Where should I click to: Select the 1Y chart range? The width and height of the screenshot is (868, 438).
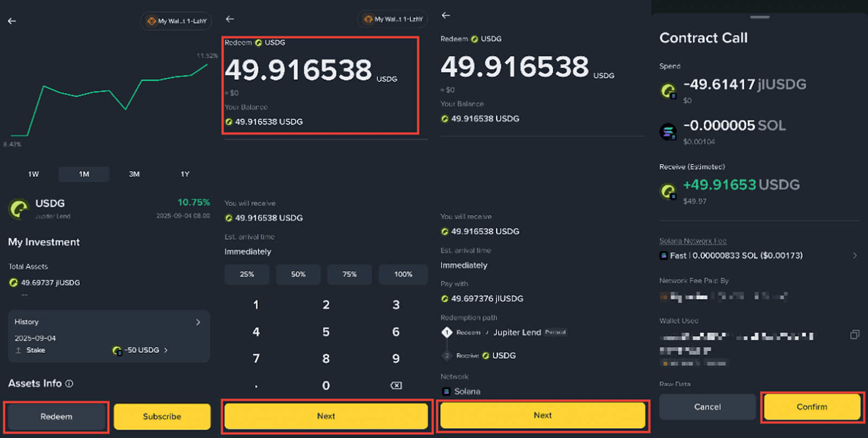(185, 174)
